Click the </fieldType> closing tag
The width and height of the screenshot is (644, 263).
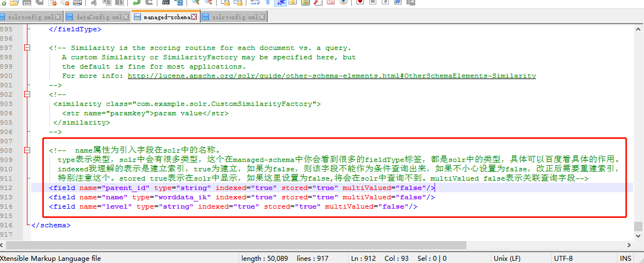pos(75,29)
